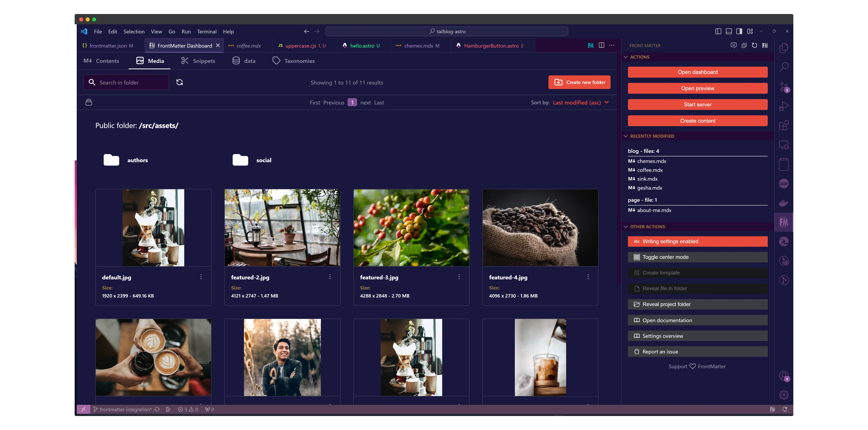Viewport: 868px width, 430px height.
Task: Toggle the primary side bar layout icon
Action: [718, 31]
